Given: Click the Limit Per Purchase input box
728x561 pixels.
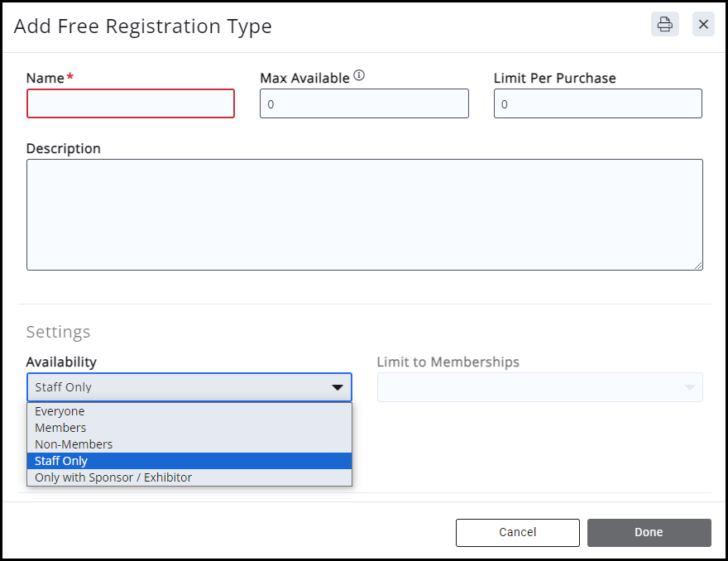Looking at the screenshot, I should coord(597,104).
